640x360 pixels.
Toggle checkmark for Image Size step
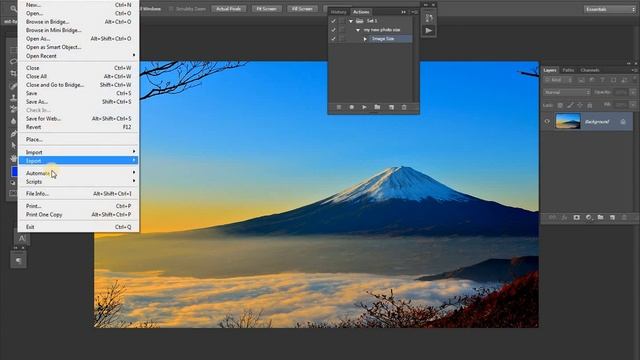pos(333,39)
